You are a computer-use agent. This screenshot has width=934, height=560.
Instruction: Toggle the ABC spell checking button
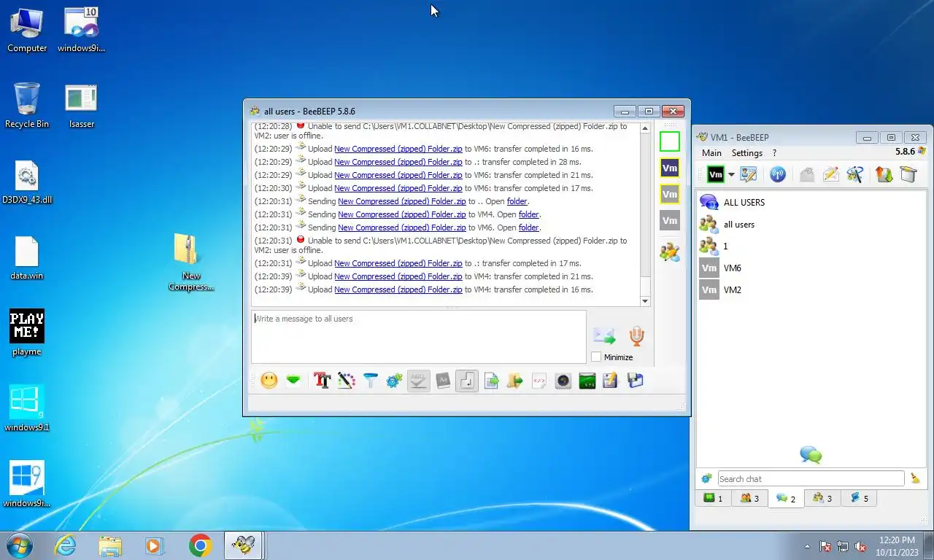click(418, 381)
